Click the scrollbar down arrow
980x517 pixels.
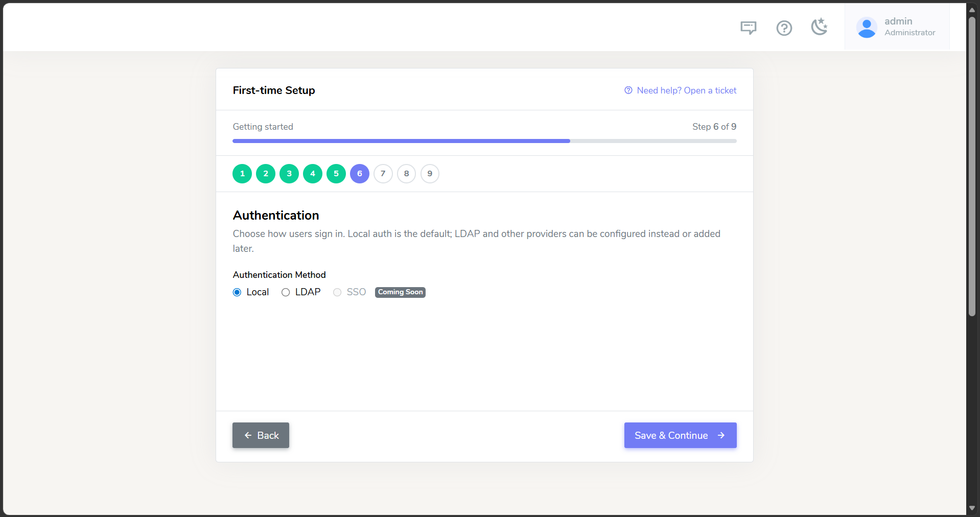point(972,508)
